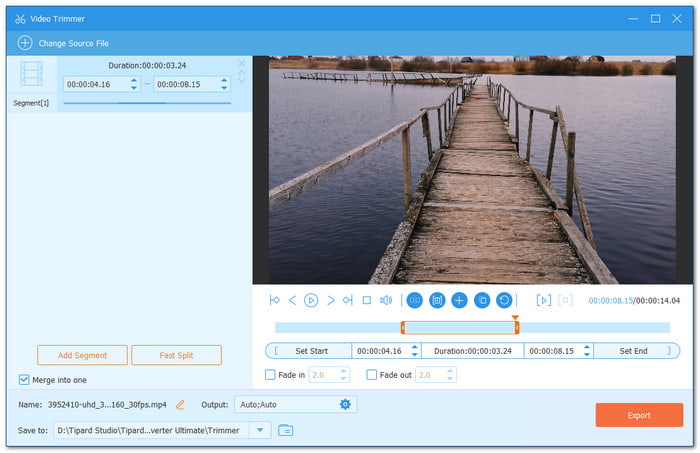Uncheck Merge into one checkbox

coord(24,379)
